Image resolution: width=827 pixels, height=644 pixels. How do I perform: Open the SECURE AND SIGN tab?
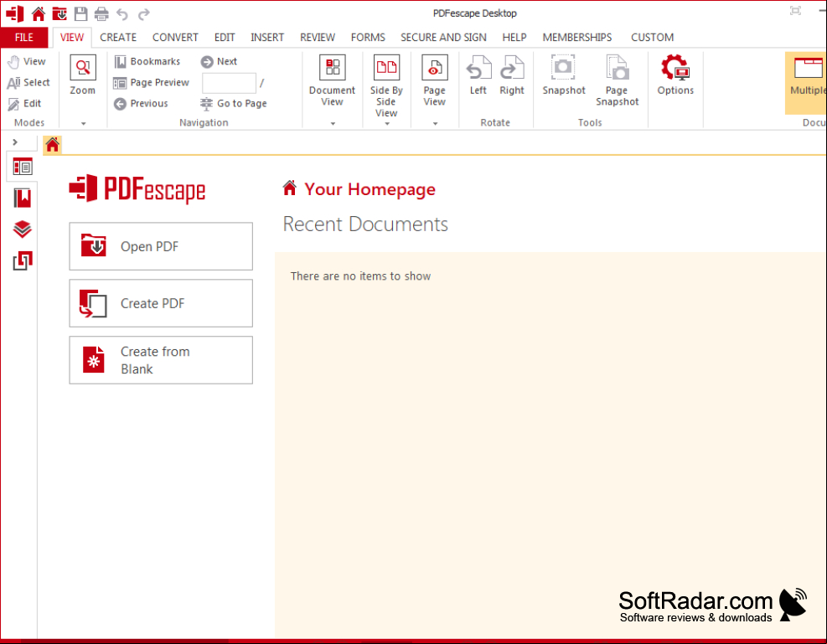(x=443, y=38)
